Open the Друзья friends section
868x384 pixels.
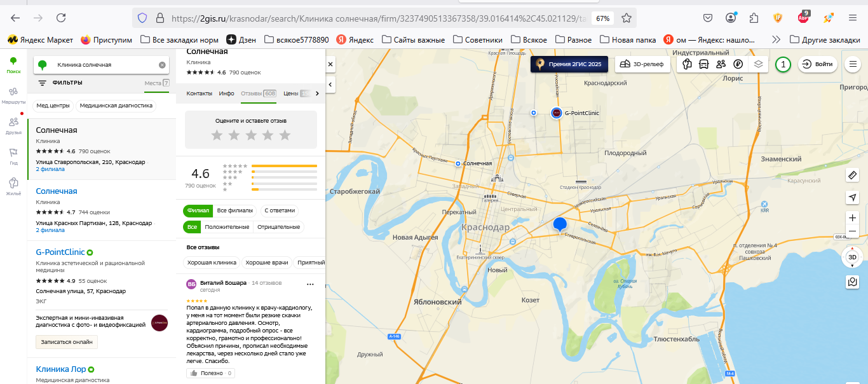tap(13, 125)
